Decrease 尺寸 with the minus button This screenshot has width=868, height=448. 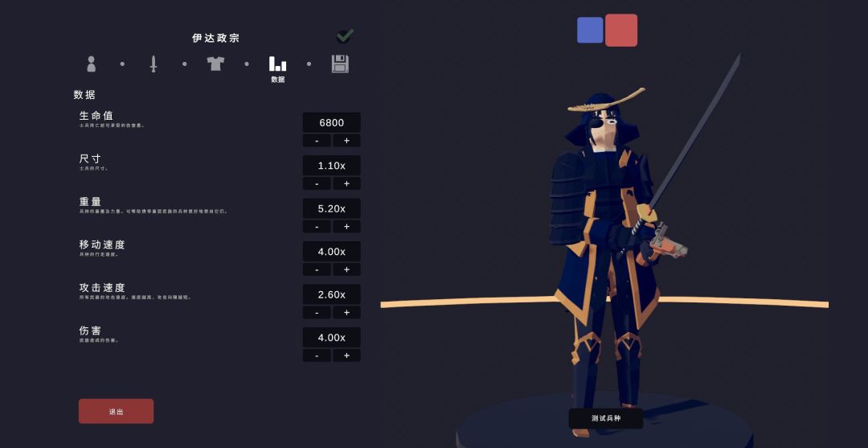tap(317, 183)
